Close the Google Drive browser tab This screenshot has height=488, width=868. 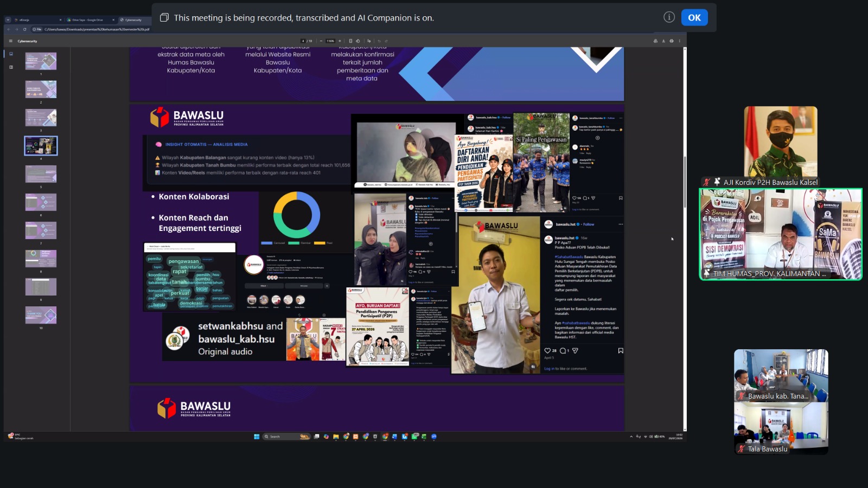click(113, 20)
